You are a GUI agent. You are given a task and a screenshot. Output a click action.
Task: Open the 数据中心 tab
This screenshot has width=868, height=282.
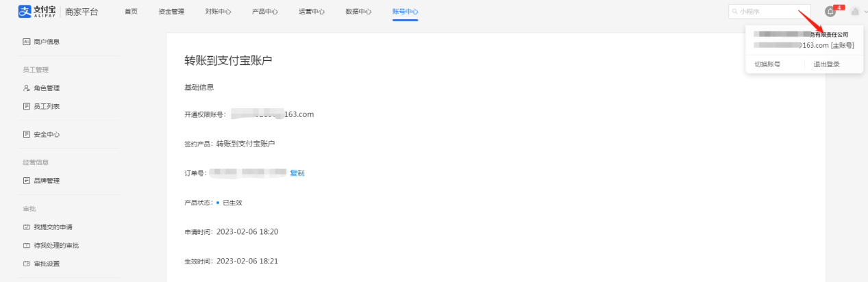click(358, 12)
